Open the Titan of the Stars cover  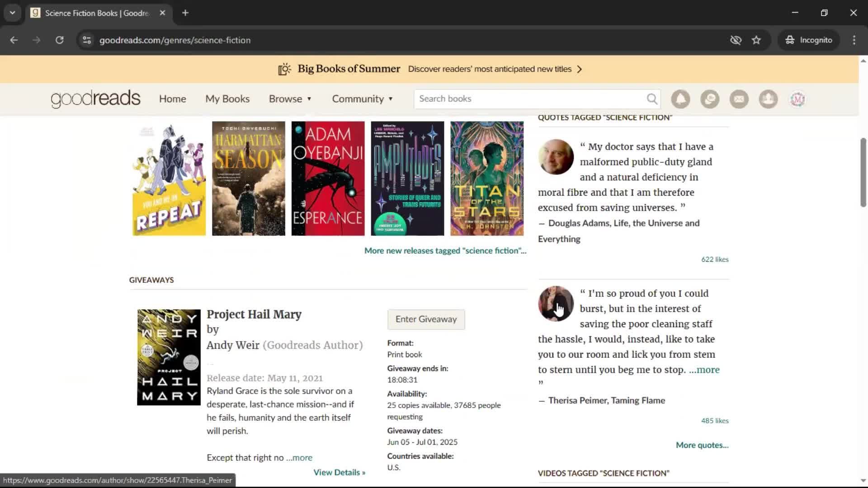click(487, 178)
